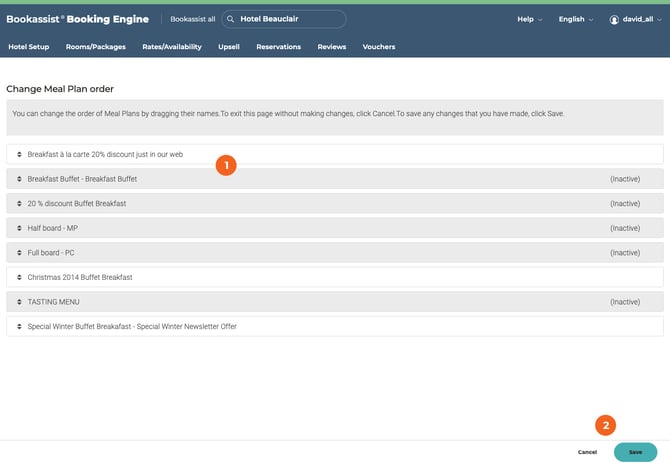Click drag handle for 20 % discount Buffet
Viewport: 670px width, 464px height.
pos(19,203)
